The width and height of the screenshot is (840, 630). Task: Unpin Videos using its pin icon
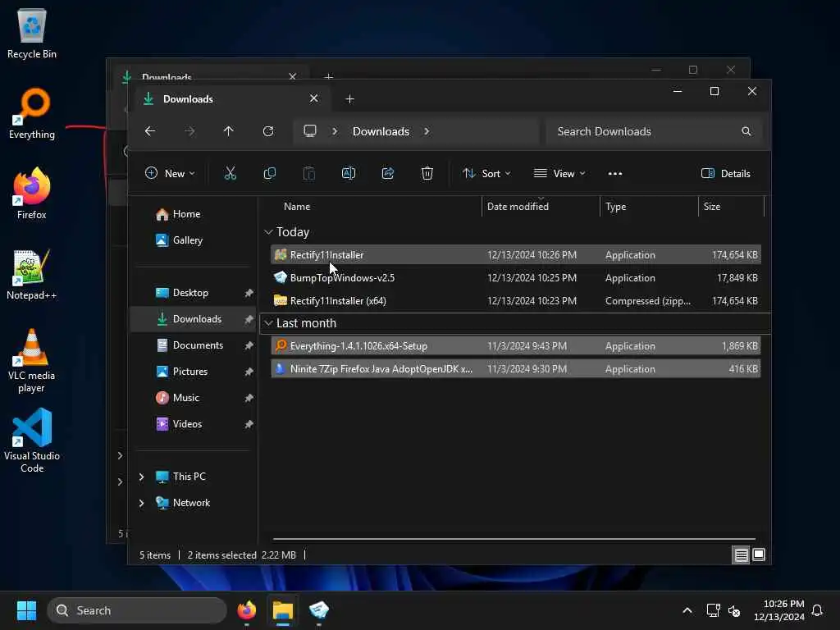(249, 424)
